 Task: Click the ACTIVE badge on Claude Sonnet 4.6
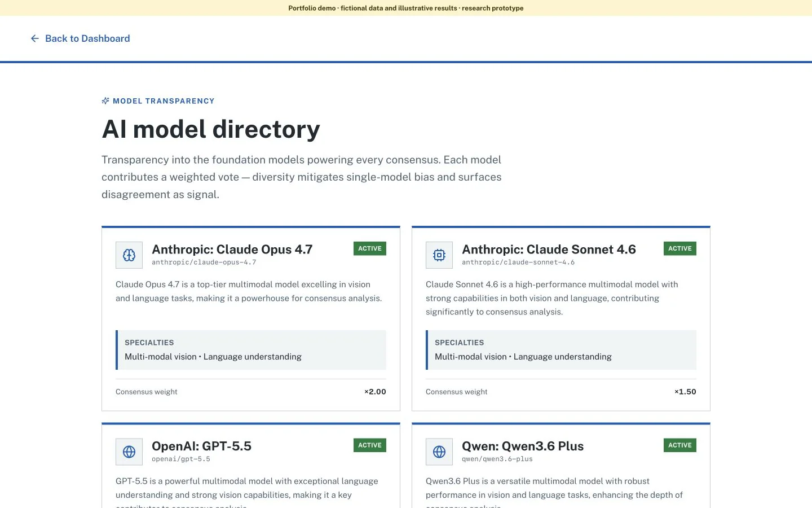[x=680, y=248]
